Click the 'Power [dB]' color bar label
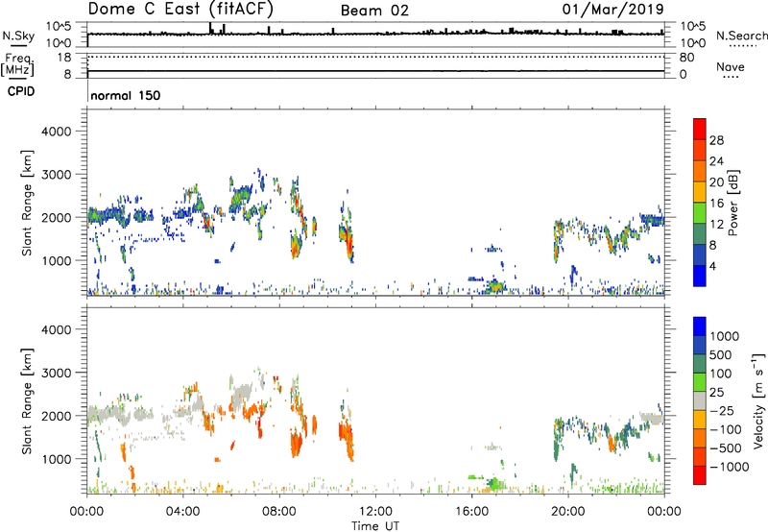This screenshot has height=532, width=768. (732, 203)
